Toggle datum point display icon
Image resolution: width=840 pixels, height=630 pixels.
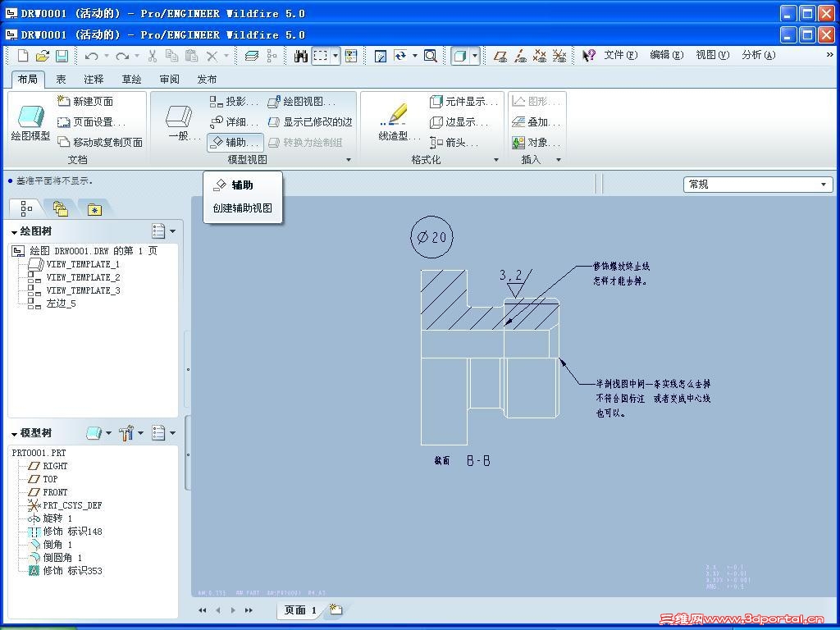point(540,56)
